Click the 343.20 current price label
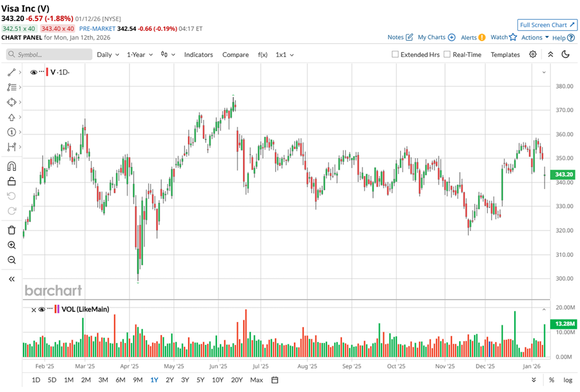 [563, 174]
